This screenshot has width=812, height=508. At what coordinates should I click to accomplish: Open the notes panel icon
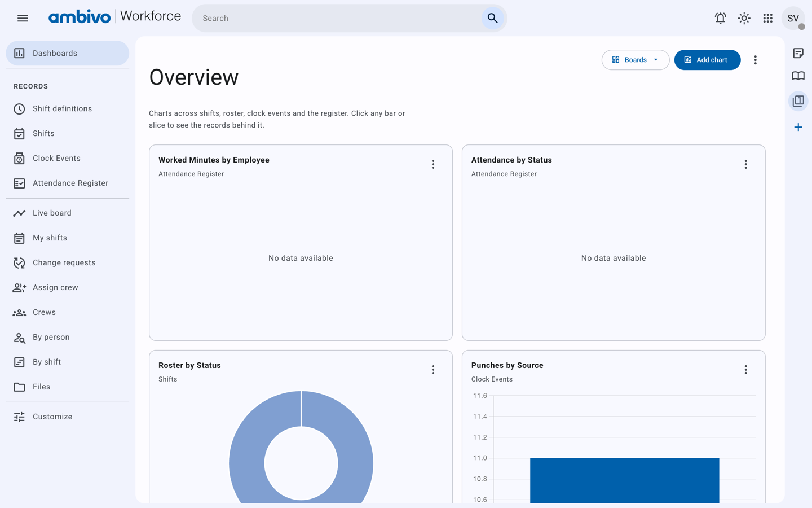pos(798,53)
